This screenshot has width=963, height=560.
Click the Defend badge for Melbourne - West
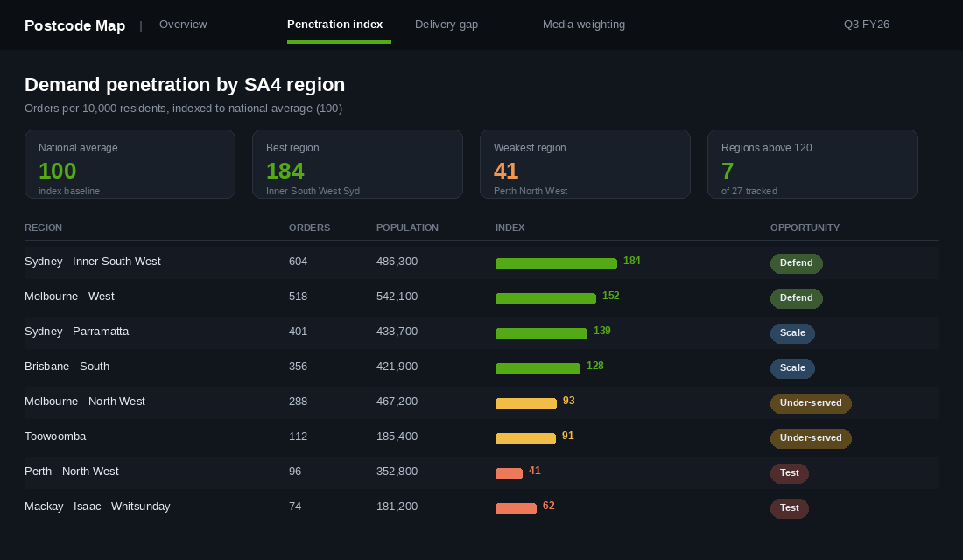(x=797, y=298)
